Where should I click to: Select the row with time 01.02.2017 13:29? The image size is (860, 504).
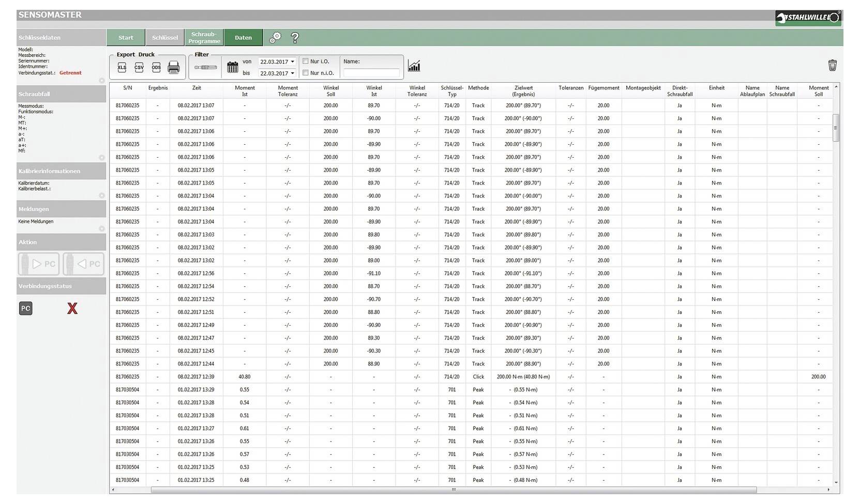[471, 390]
